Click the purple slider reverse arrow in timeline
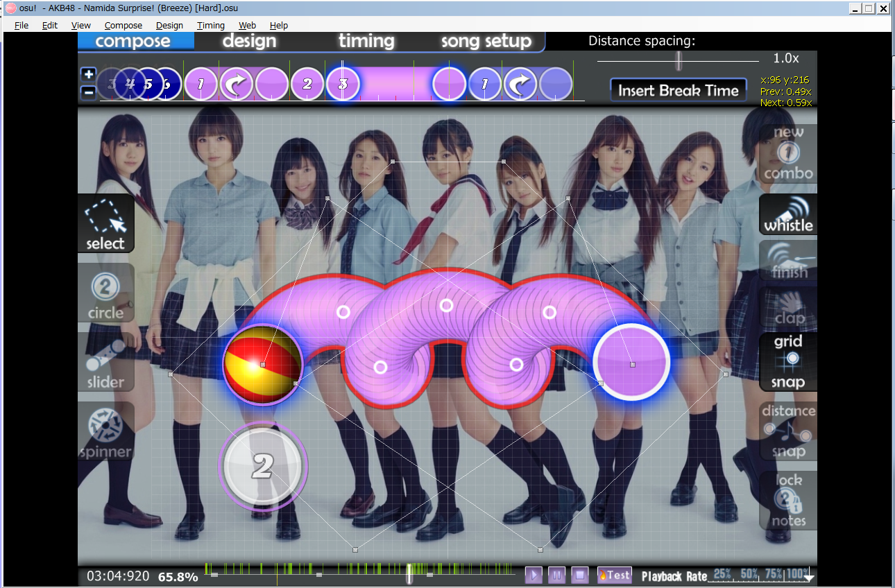 click(x=237, y=85)
